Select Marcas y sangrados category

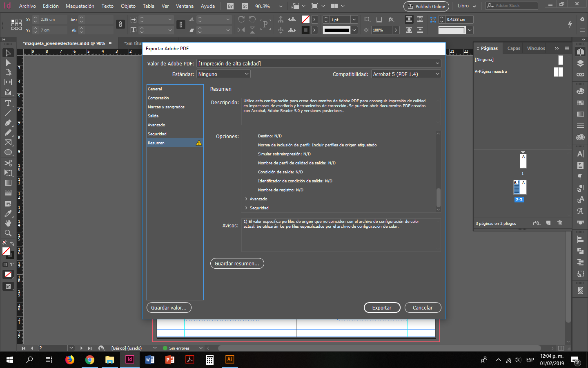(175, 107)
